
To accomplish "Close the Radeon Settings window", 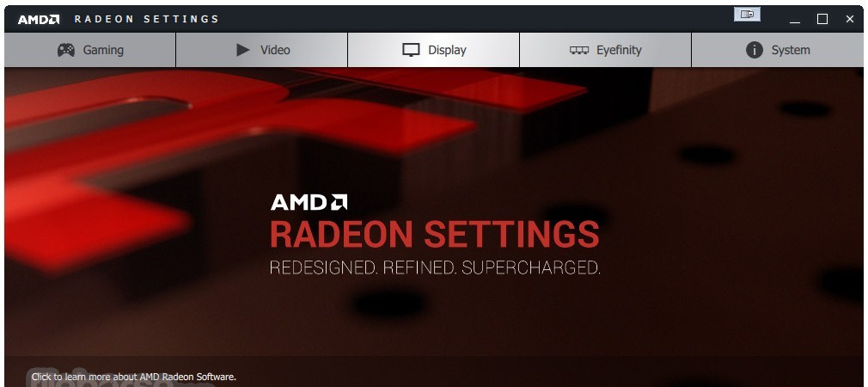I will pos(850,20).
